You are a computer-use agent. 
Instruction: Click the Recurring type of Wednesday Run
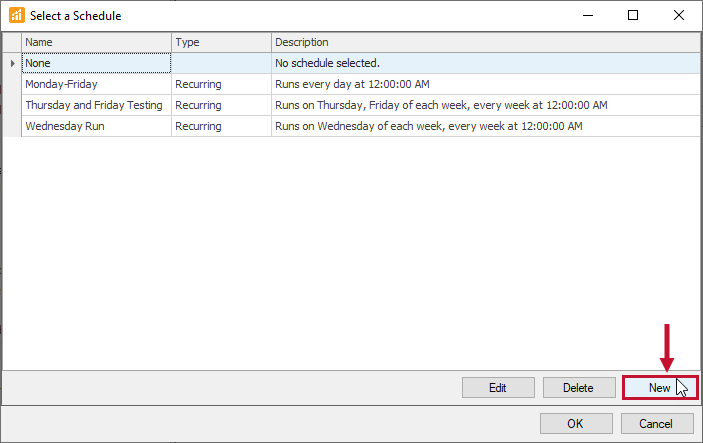[x=221, y=126]
